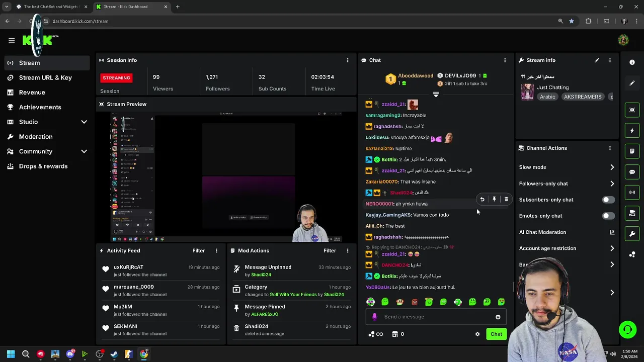Bookmark page with star icon
Screen dimensions: 644x362
pos(572,21)
